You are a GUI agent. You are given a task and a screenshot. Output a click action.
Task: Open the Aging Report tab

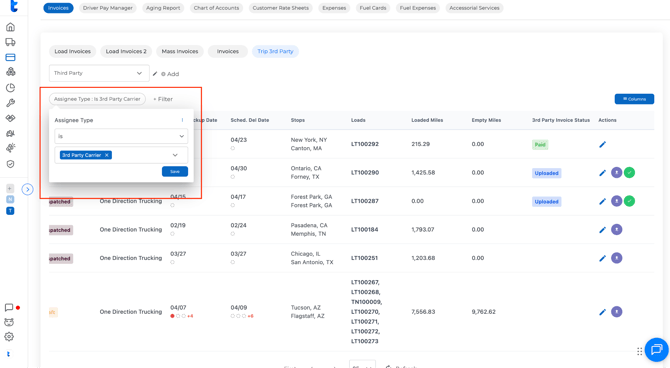pyautogui.click(x=163, y=8)
